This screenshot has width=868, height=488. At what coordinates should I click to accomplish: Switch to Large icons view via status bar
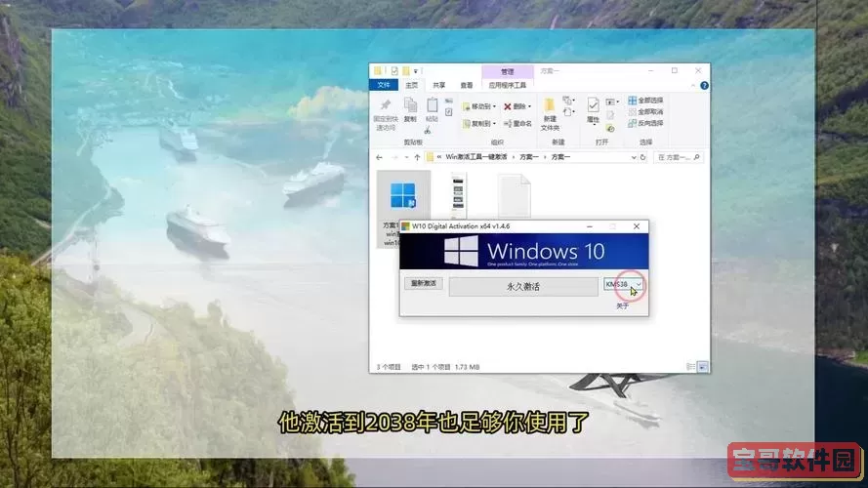pos(702,367)
